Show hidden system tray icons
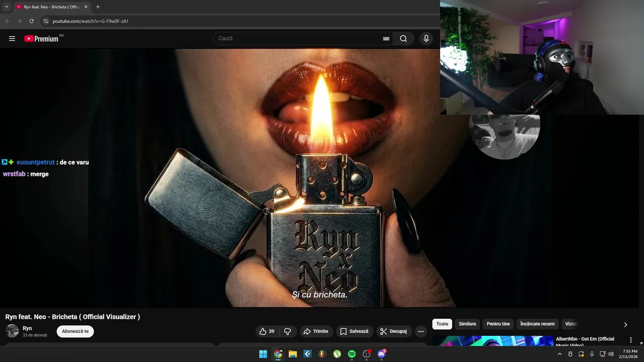Screen dimensions: 644x362 coord(559,354)
